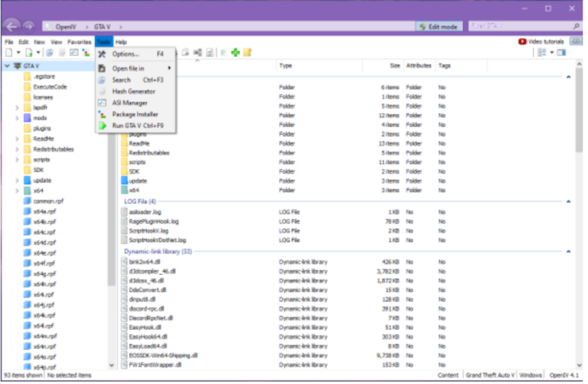Screen dimensions: 588x384
Task: Click the common.rpf archive icon in tree
Action: point(28,201)
